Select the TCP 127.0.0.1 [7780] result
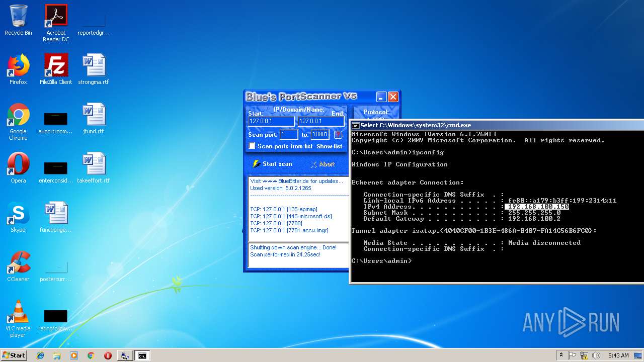 point(275,223)
